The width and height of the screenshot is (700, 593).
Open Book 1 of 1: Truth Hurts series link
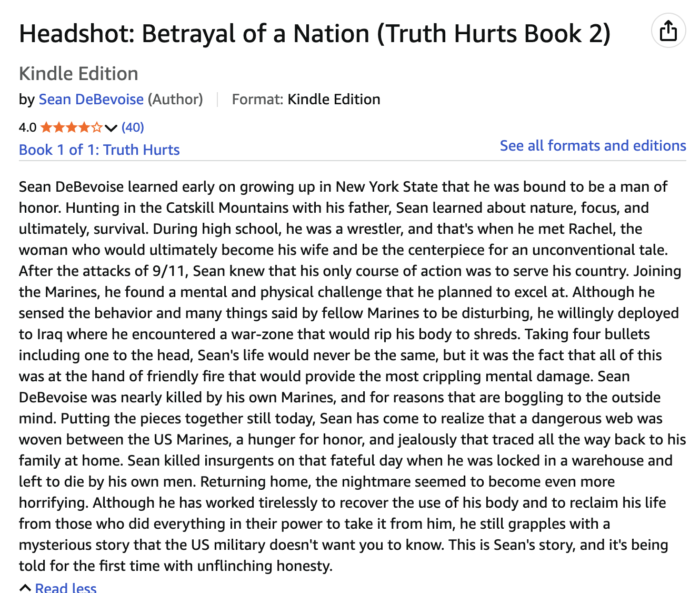pyautogui.click(x=99, y=150)
